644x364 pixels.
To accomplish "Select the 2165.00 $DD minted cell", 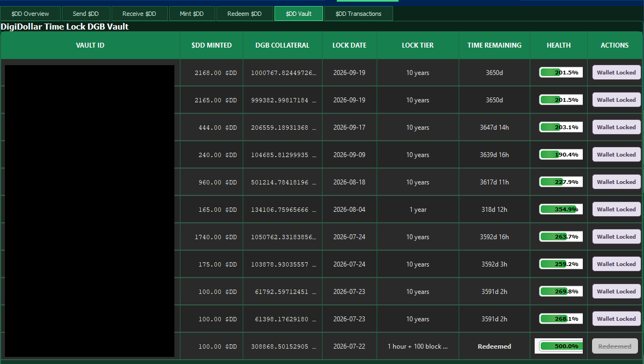I will (212, 100).
